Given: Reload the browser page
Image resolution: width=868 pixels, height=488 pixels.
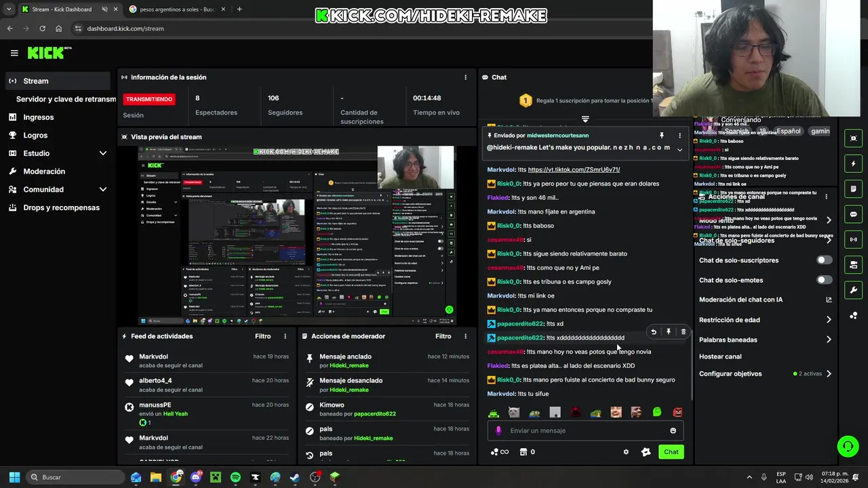Looking at the screenshot, I should 42,28.
